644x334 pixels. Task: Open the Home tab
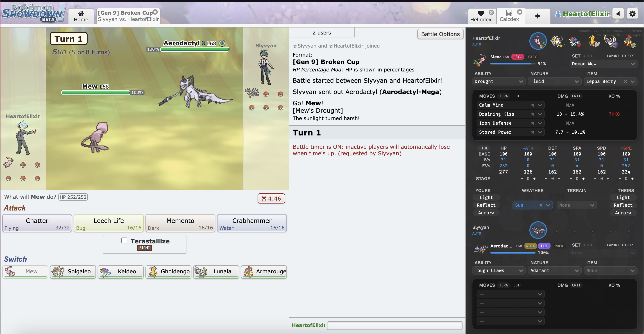(x=81, y=16)
